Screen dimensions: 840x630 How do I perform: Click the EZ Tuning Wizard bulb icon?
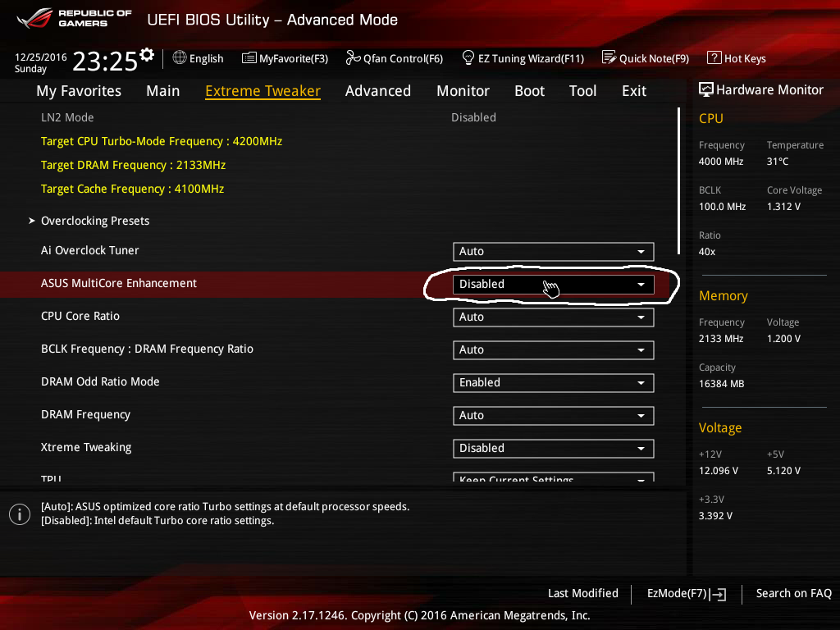[x=468, y=57]
